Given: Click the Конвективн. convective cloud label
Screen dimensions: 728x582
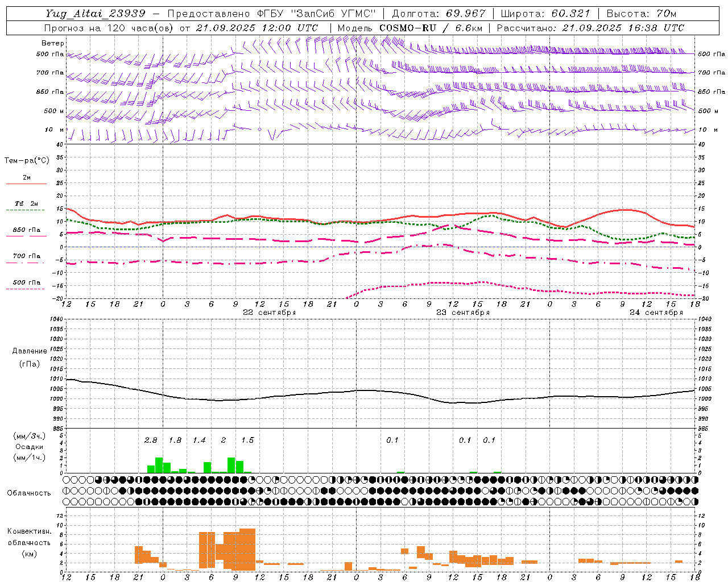Looking at the screenshot, I should click(x=30, y=531).
